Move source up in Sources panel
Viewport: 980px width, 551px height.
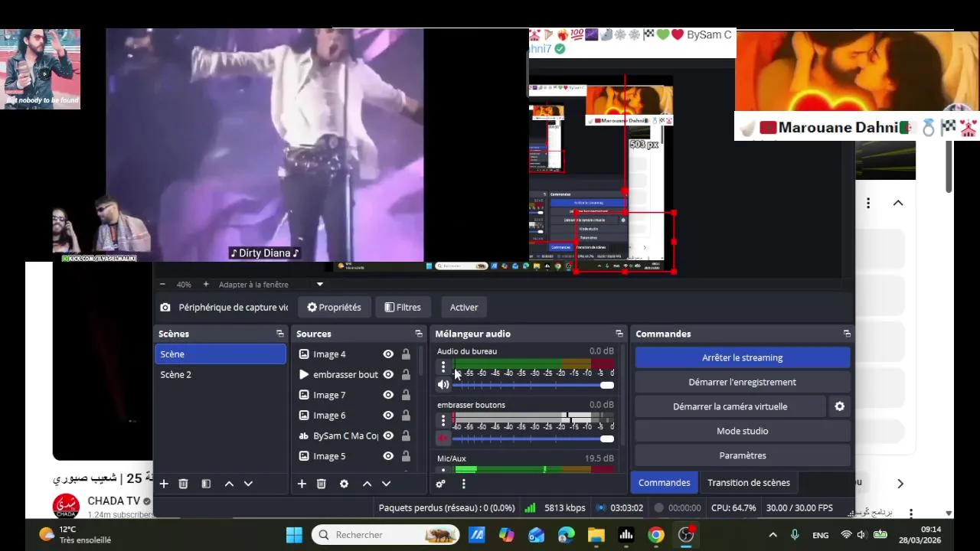pyautogui.click(x=367, y=484)
